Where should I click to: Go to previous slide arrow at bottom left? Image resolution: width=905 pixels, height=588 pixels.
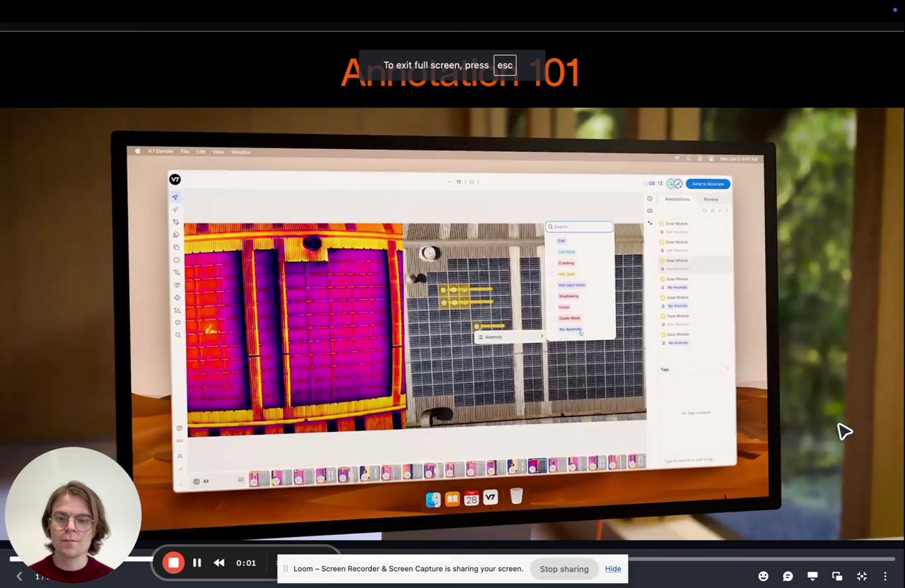click(20, 577)
